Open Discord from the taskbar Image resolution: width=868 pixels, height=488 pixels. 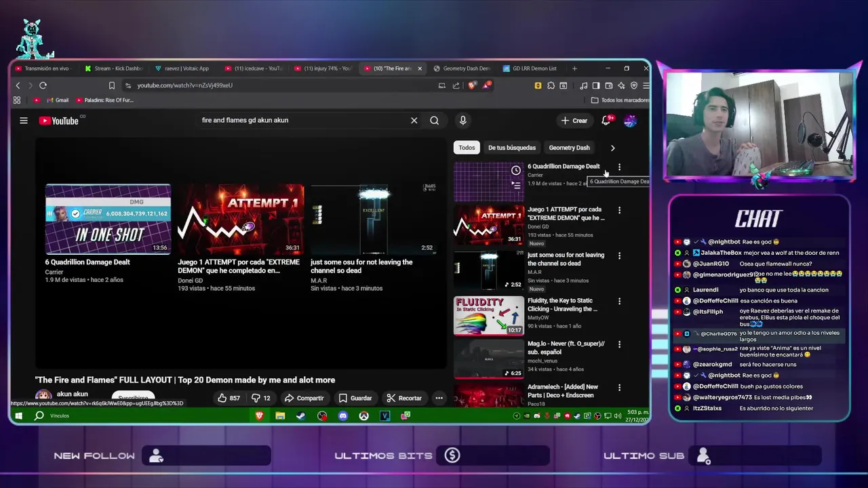(343, 415)
